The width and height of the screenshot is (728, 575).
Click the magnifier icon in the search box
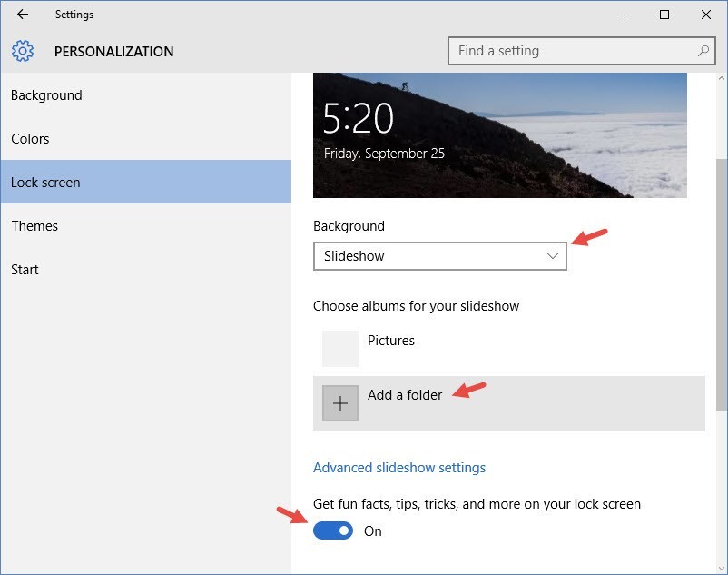tap(703, 51)
